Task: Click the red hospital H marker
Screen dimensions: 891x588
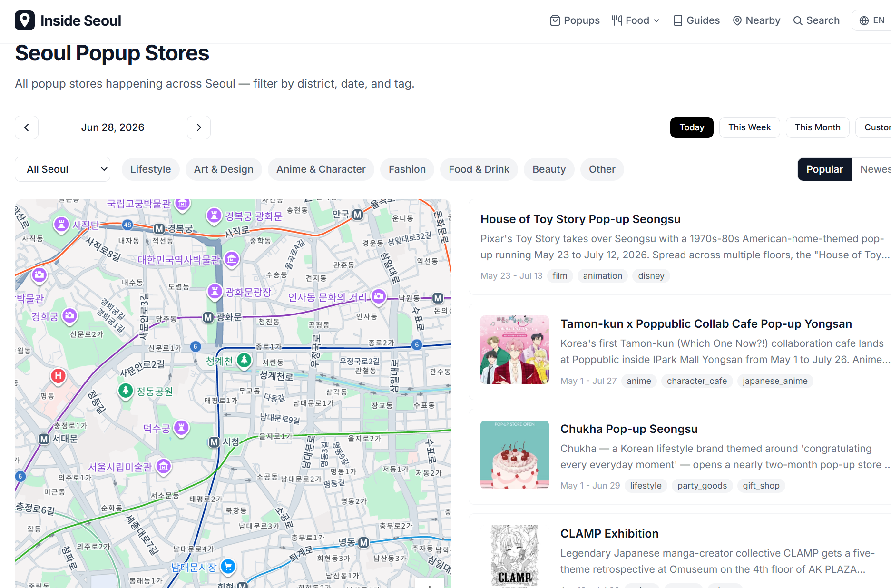Action: 58,376
